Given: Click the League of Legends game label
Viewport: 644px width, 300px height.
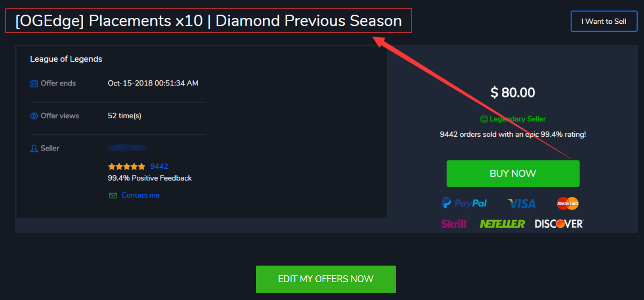Looking at the screenshot, I should (x=66, y=59).
